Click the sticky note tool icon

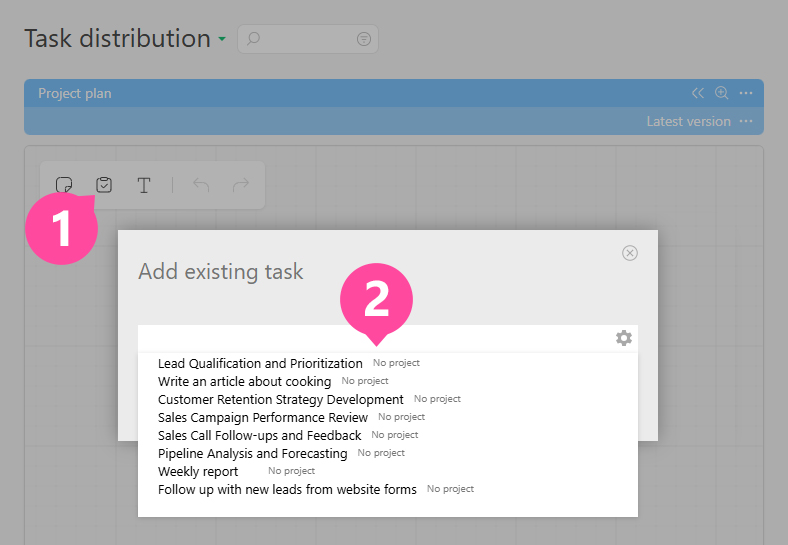64,185
